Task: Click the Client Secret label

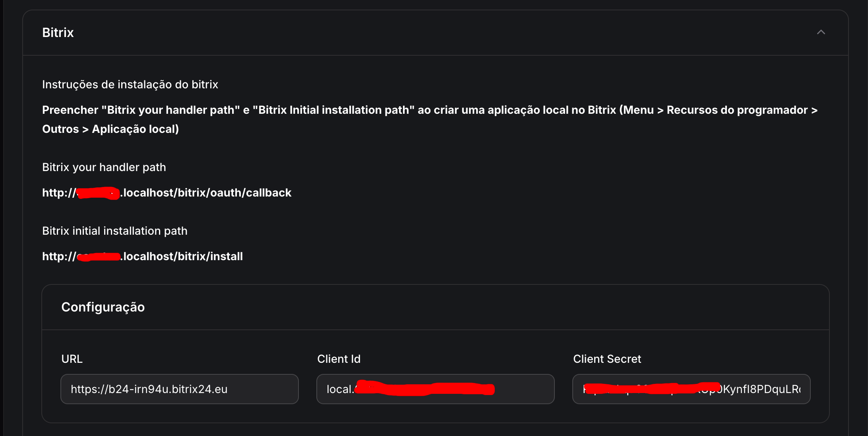Action: (607, 359)
